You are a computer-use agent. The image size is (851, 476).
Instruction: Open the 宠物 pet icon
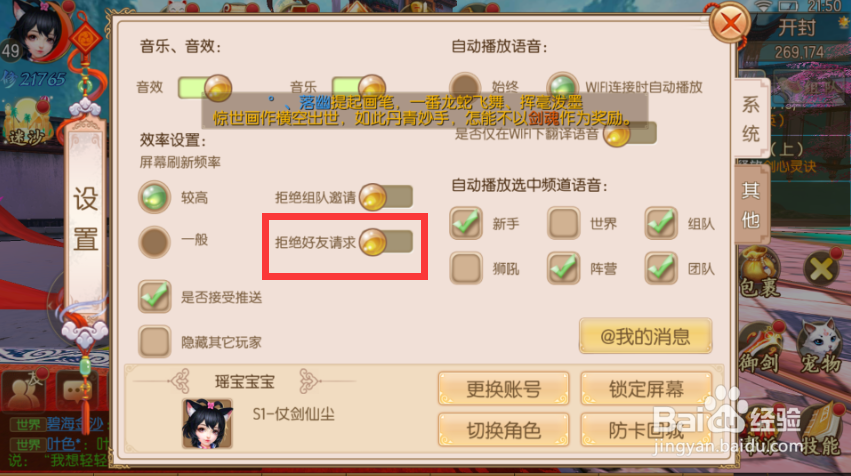821,347
